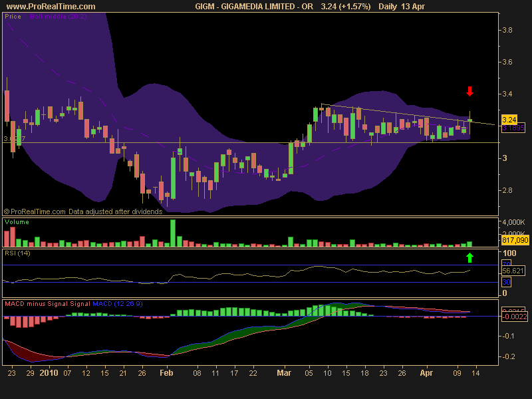This screenshot has width=532, height=399.
Task: Click the 07 date label on time axis
Action: [x=67, y=373]
